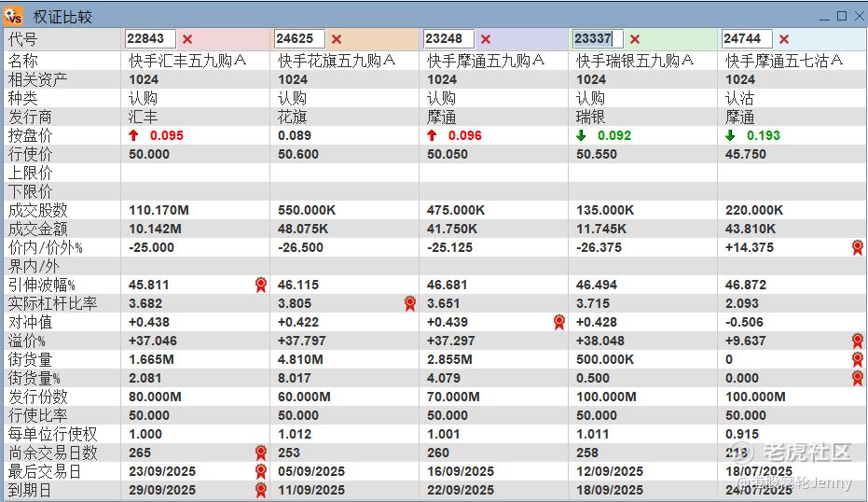Click the 按盘价 row label
This screenshot has height=502, width=868.
click(30, 135)
